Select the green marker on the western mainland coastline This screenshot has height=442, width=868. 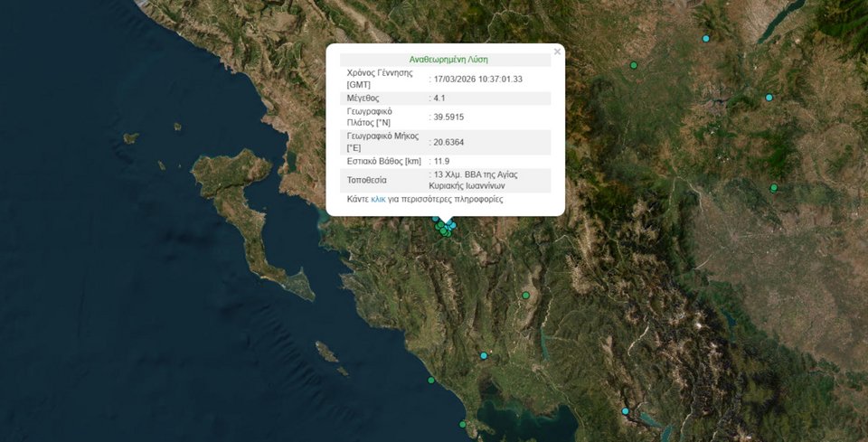coord(431,380)
